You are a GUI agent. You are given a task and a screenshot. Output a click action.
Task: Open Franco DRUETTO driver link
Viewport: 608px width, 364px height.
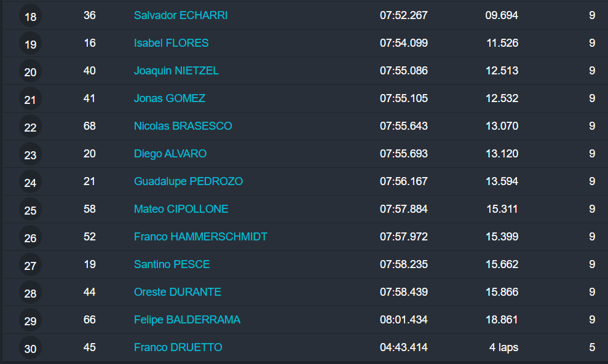(178, 347)
